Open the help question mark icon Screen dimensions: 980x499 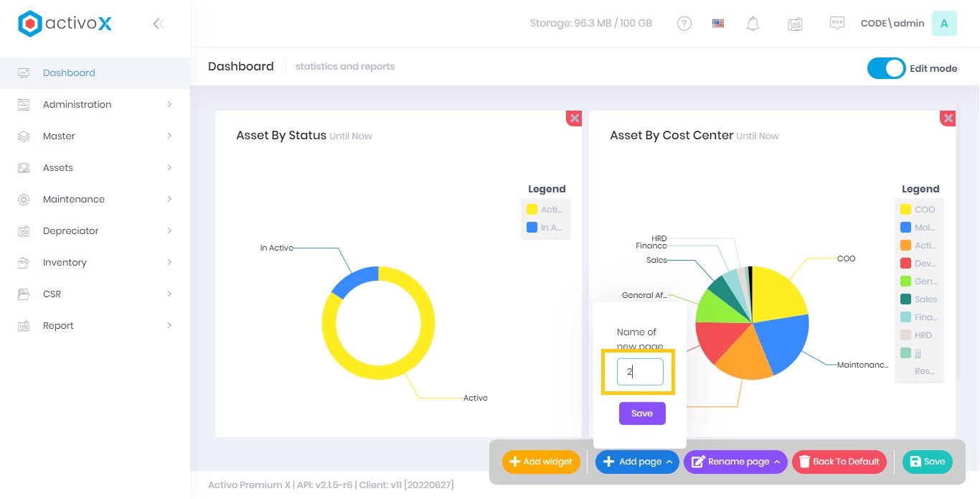coord(684,24)
